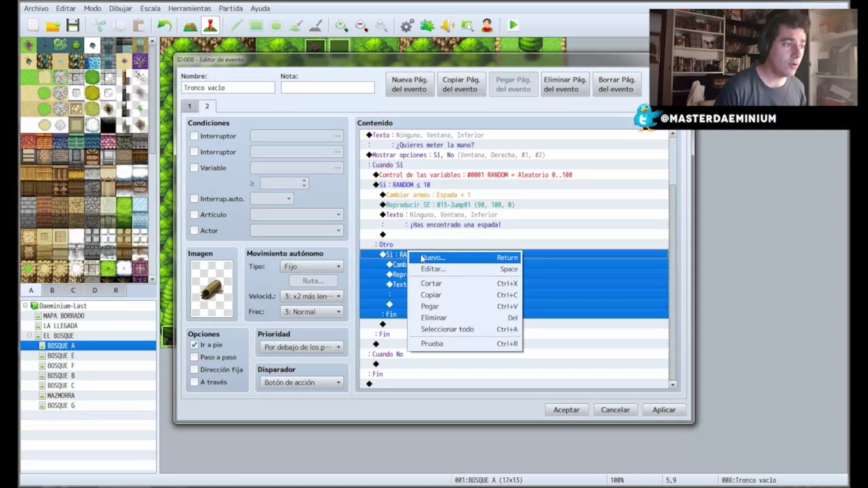Image resolution: width=868 pixels, height=488 pixels.
Task: Choose Copiar in the context menu
Action: (x=465, y=295)
